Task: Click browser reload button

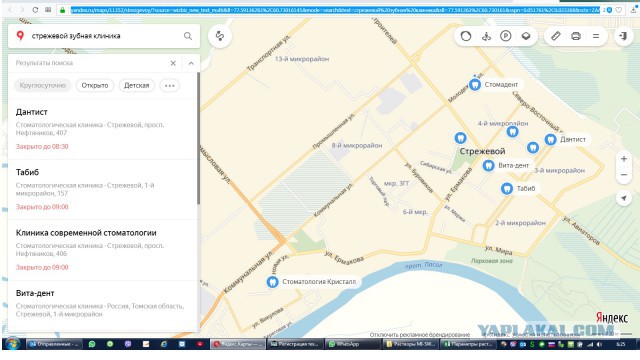Action: point(35,10)
